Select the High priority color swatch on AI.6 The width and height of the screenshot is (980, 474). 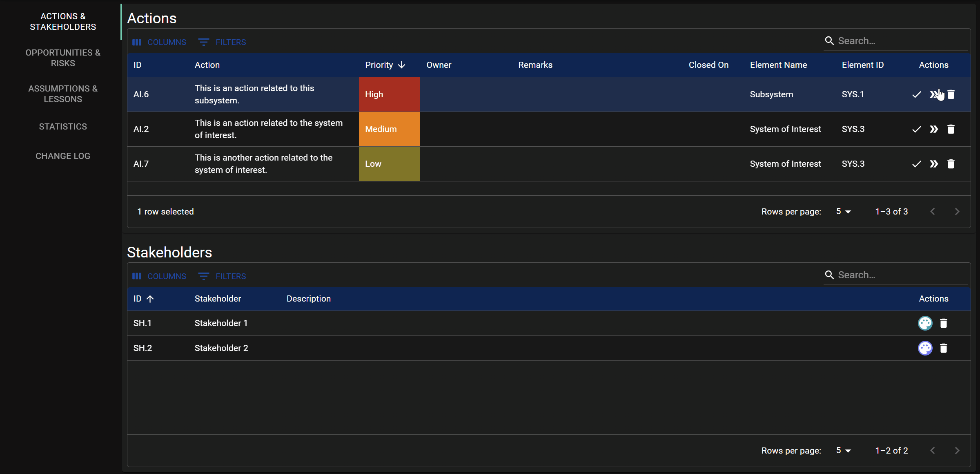point(389,94)
